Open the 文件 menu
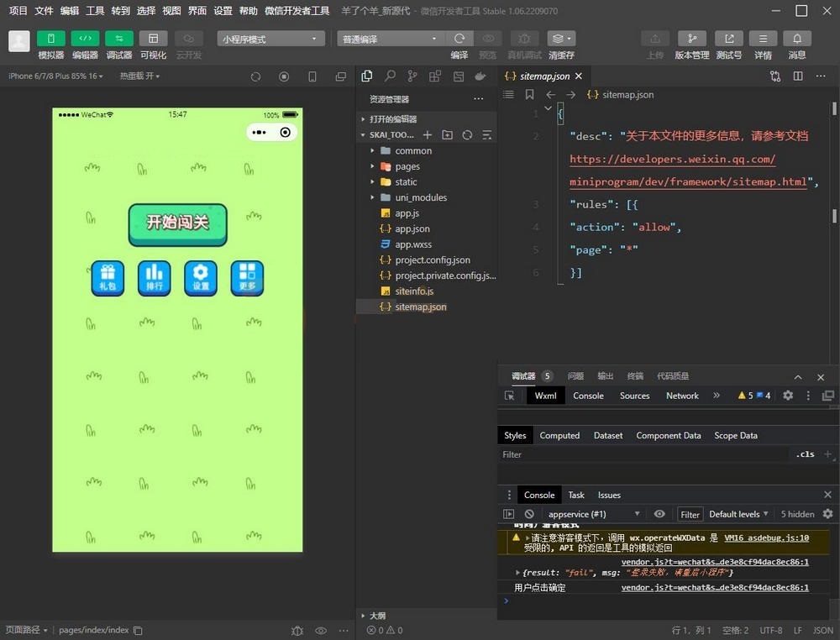 (44, 11)
